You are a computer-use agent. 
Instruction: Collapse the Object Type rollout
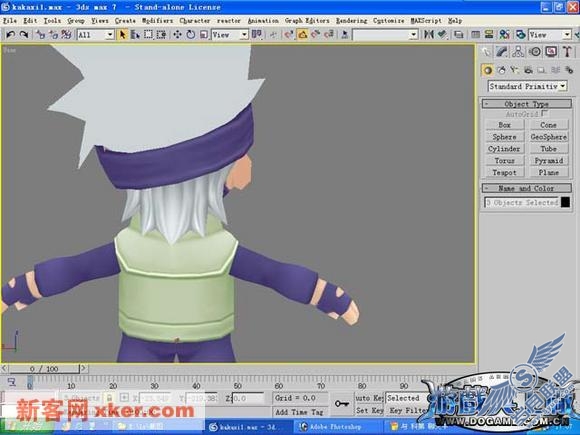tap(526, 104)
